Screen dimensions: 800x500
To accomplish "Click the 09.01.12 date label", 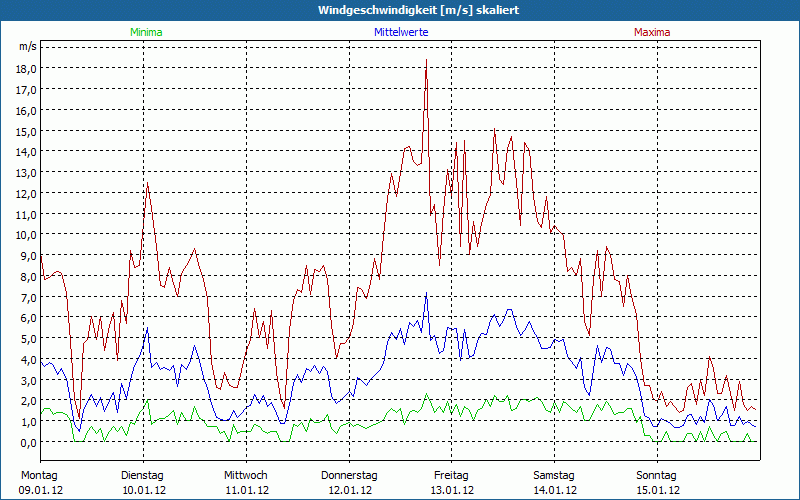I will pyautogui.click(x=40, y=490).
